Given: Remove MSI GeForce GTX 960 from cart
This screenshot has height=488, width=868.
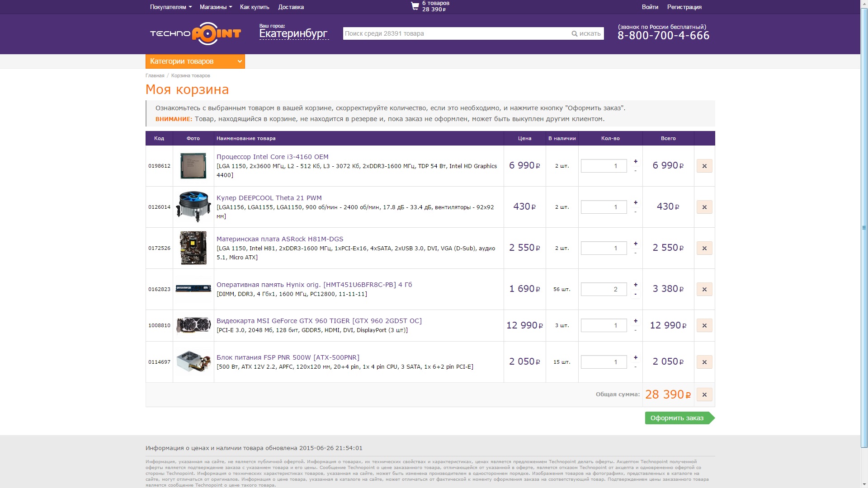Looking at the screenshot, I should click(x=704, y=325).
